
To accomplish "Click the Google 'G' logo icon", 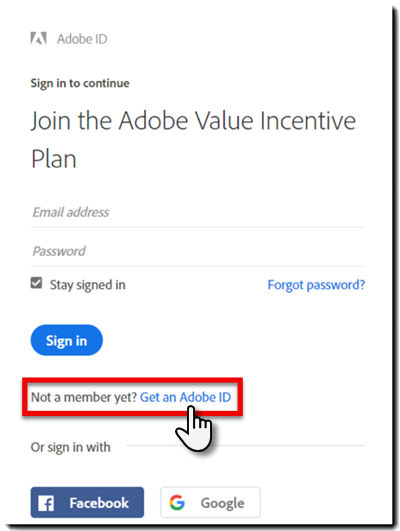I will click(177, 503).
